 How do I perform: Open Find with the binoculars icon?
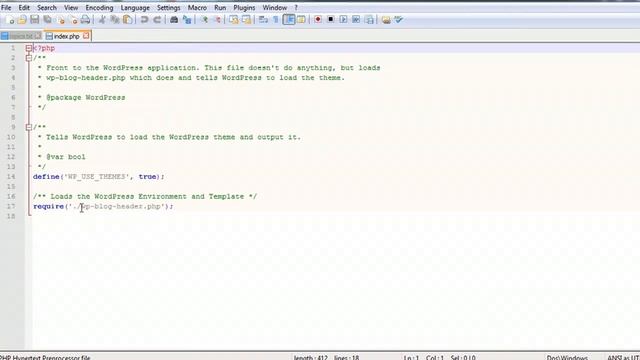[174, 20]
